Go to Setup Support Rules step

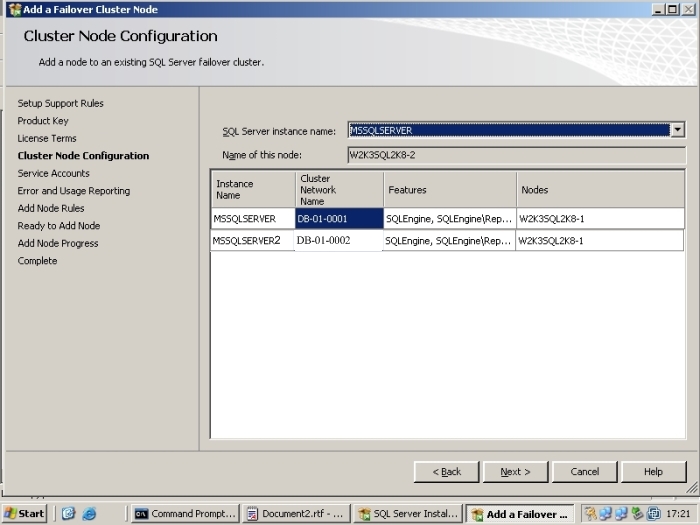[x=60, y=103]
